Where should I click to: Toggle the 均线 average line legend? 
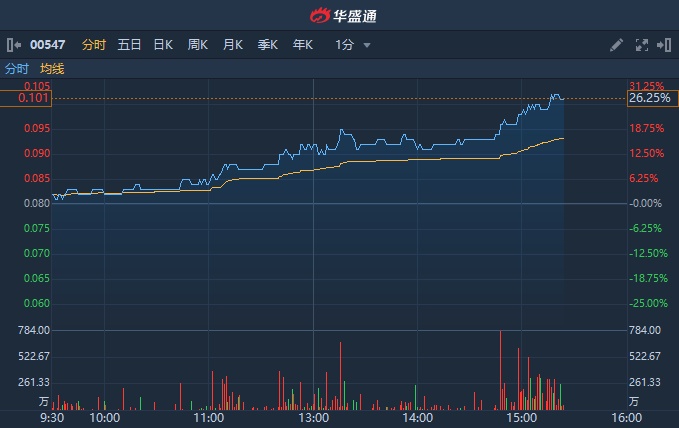tap(52, 69)
